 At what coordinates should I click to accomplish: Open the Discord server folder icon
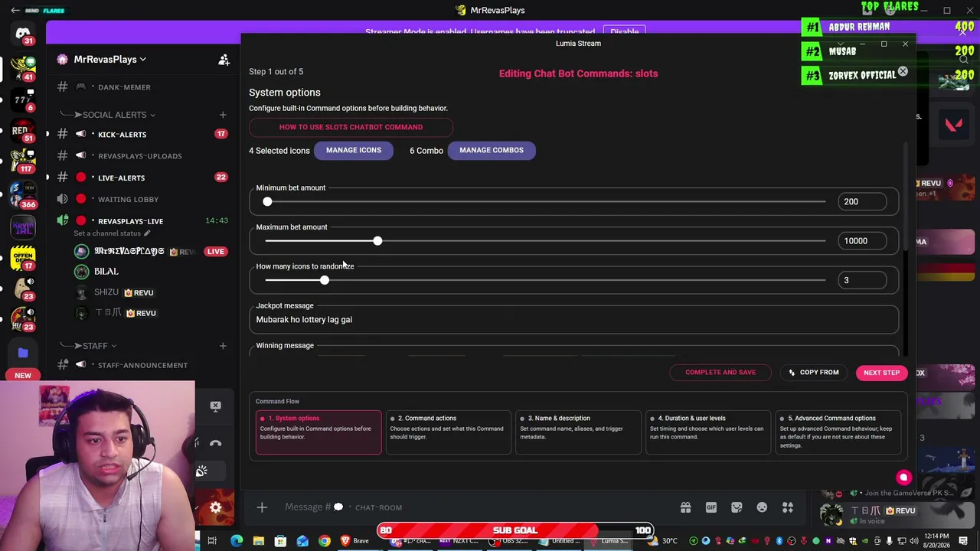tap(23, 353)
